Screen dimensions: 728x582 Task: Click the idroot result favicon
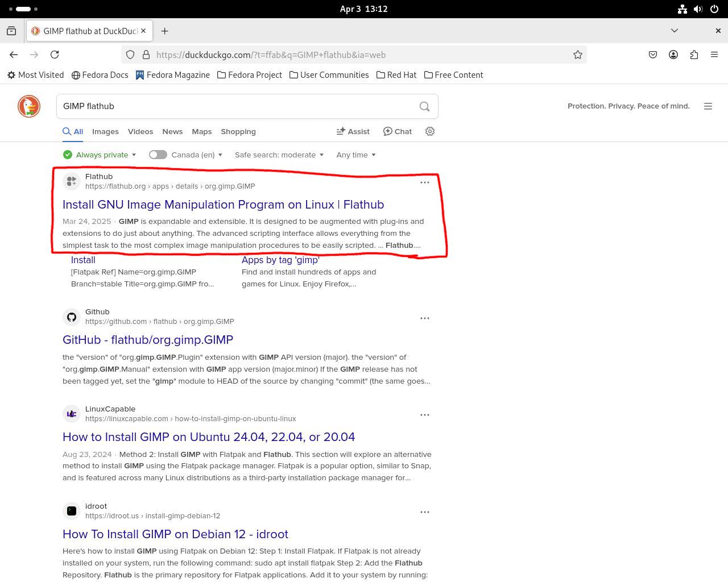[x=72, y=511]
